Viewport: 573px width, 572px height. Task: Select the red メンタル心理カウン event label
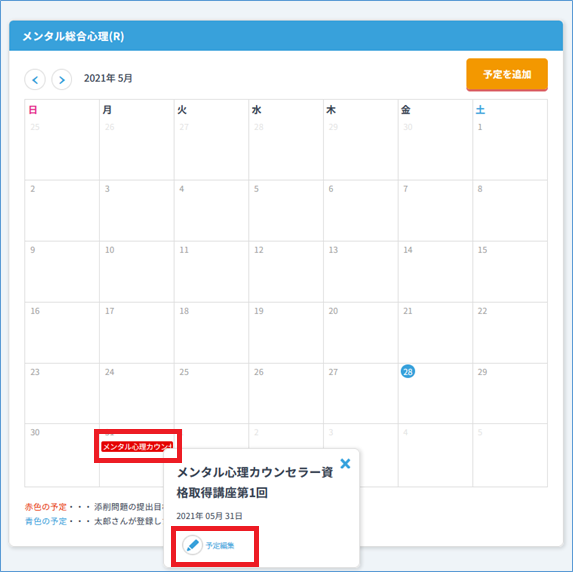[x=137, y=447]
